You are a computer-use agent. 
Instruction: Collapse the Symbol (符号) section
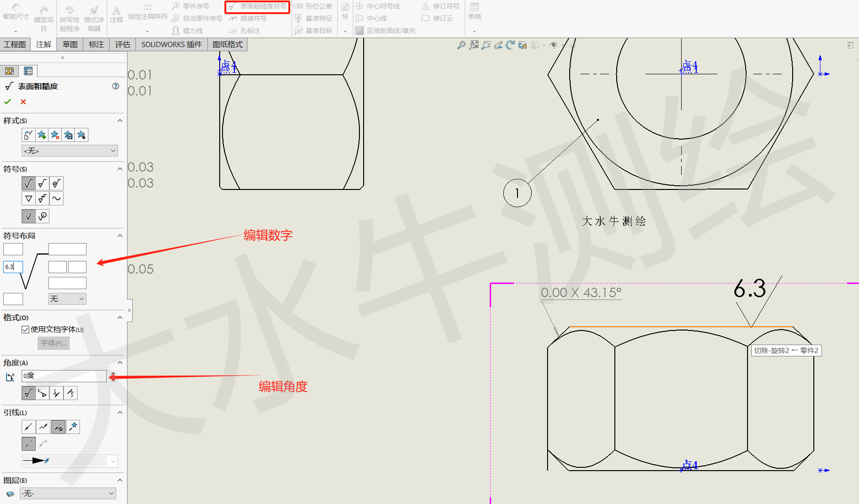pos(120,169)
